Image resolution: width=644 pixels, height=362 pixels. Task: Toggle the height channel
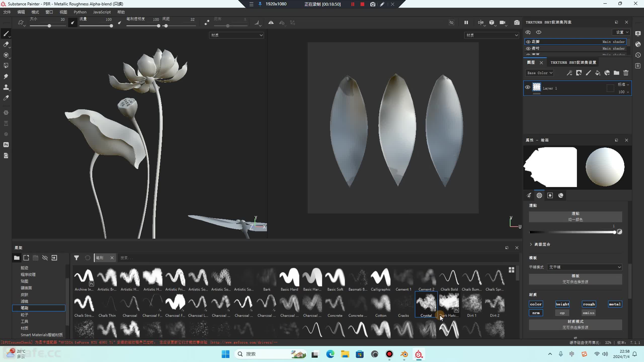pos(562,304)
